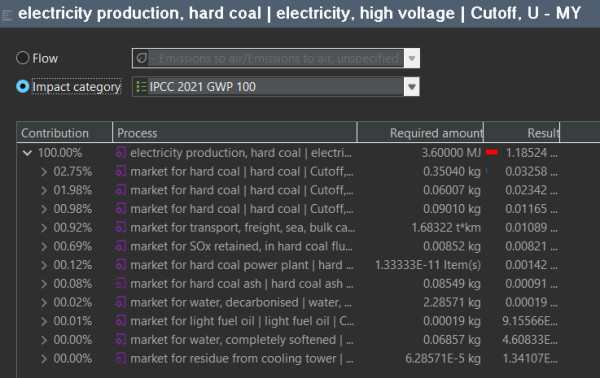This screenshot has width=600, height=378.
Task: Expand the 00.92% sea freight transport row
Action: [44, 228]
